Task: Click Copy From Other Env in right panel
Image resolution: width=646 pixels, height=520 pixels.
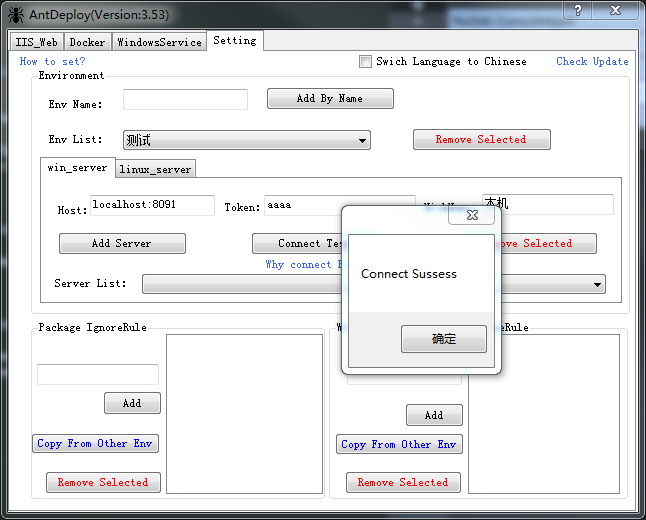Action: pyautogui.click(x=399, y=444)
